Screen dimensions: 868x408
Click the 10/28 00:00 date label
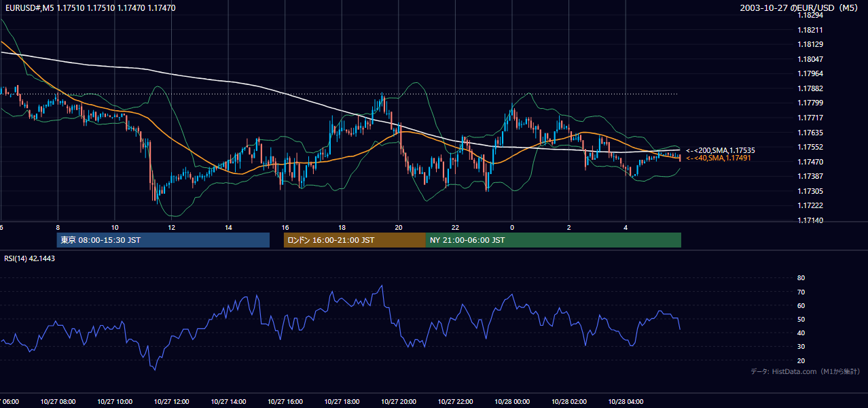[x=512, y=401]
